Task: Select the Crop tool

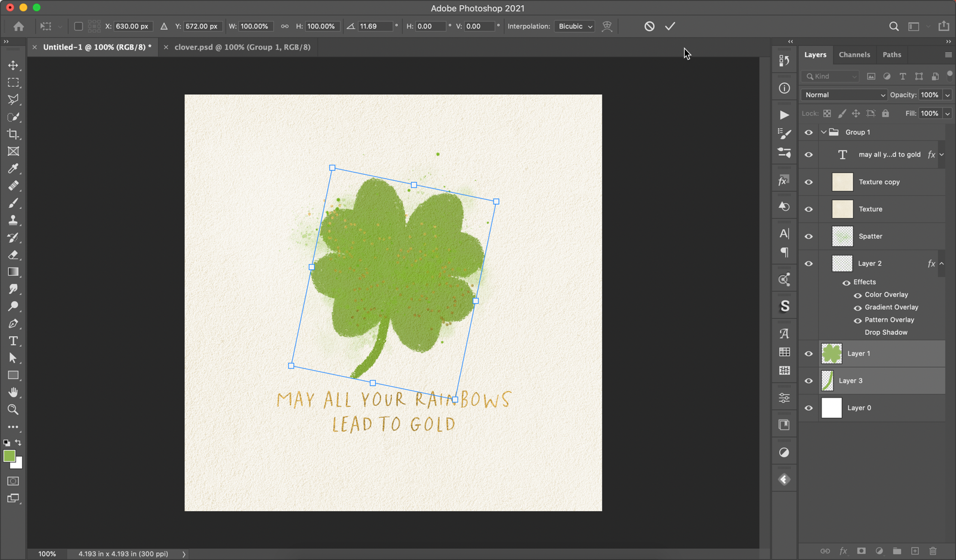Action: pyautogui.click(x=13, y=134)
